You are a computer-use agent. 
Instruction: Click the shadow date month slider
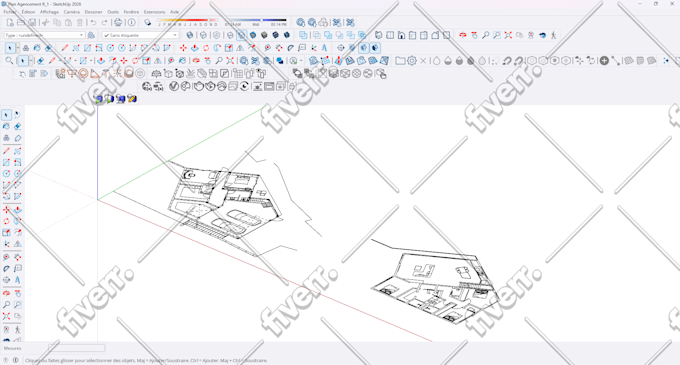tap(187, 20)
